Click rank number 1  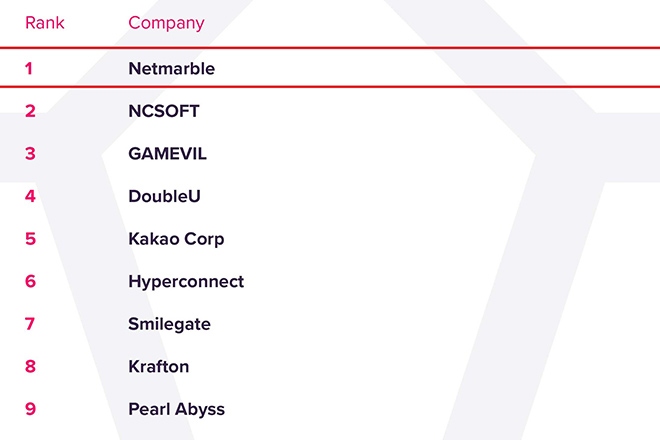[x=29, y=69]
